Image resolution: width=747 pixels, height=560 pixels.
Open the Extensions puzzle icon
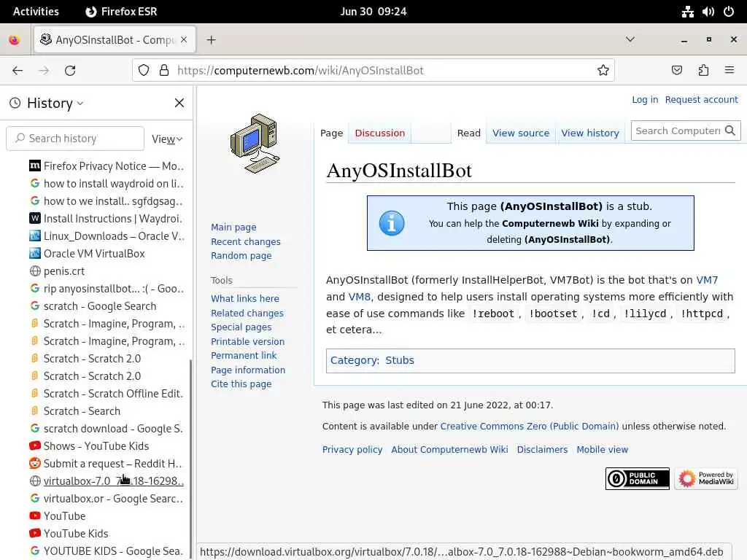tap(703, 71)
